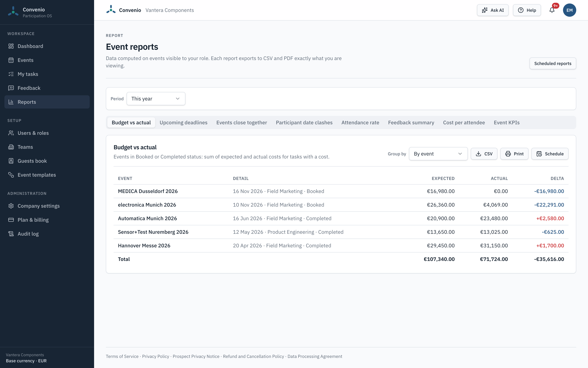Open the Participant date clashes tab
This screenshot has width=588, height=368.
(304, 123)
